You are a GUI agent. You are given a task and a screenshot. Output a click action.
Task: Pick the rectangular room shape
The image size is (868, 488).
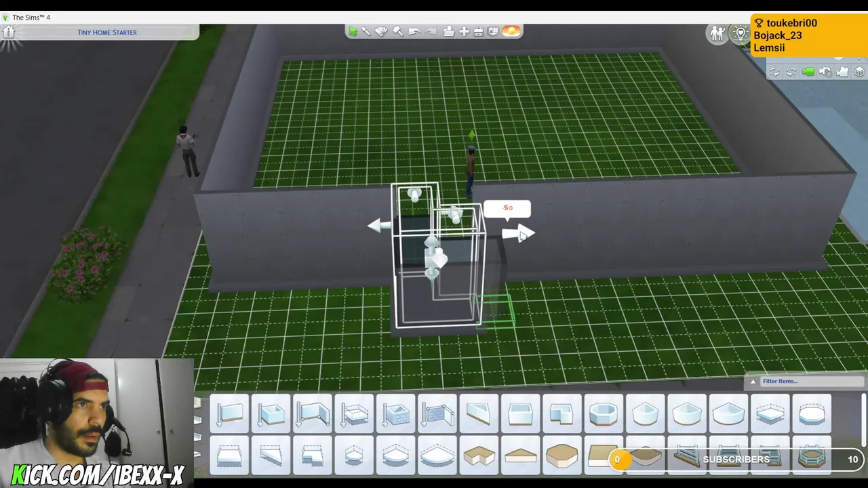coord(521,413)
